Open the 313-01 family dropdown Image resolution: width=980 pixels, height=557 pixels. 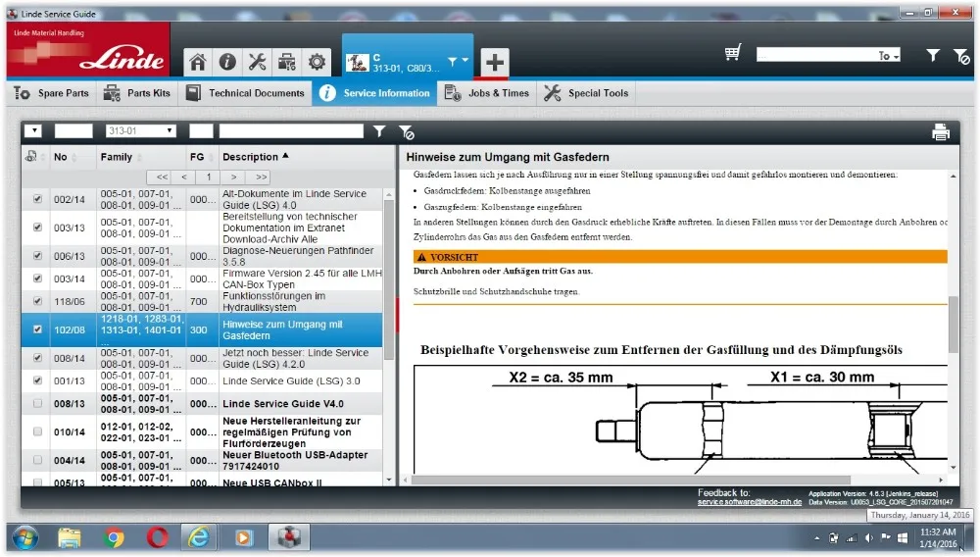click(140, 130)
